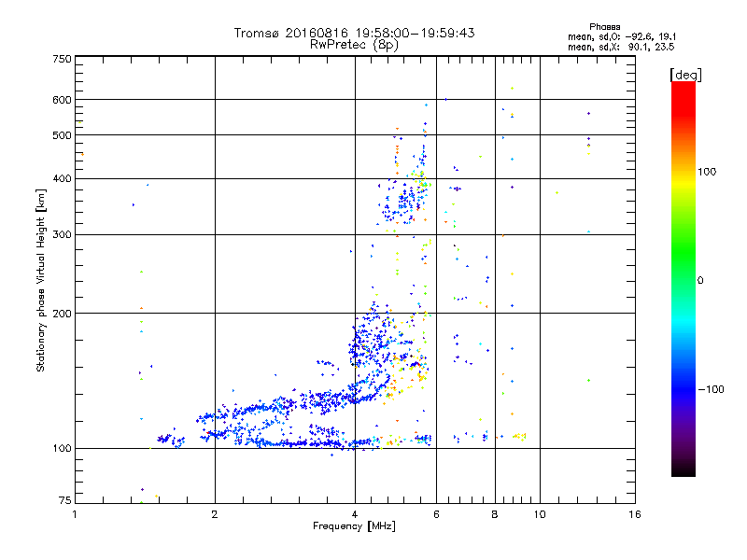Click the y-axis tick label '200'

62,314
